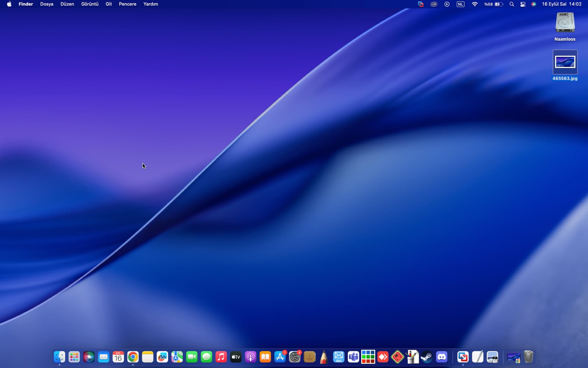
Task: Open the Apple logo menu
Action: click(9, 4)
